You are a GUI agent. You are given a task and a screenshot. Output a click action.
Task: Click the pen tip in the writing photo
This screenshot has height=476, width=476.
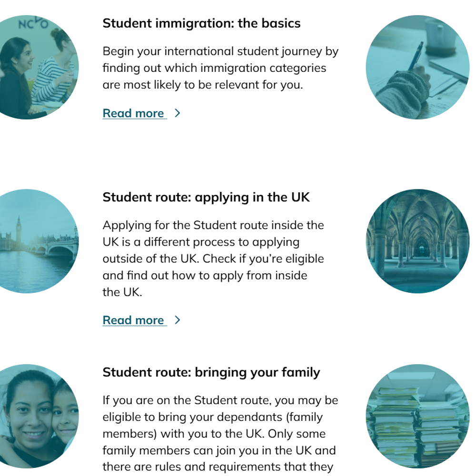pos(421,45)
